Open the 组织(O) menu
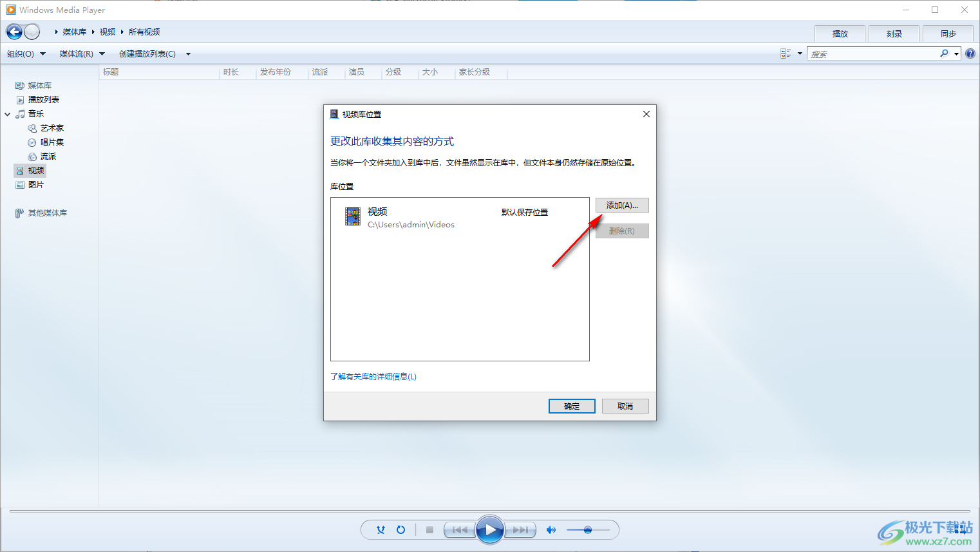Viewport: 980px width, 552px height. pyautogui.click(x=26, y=53)
